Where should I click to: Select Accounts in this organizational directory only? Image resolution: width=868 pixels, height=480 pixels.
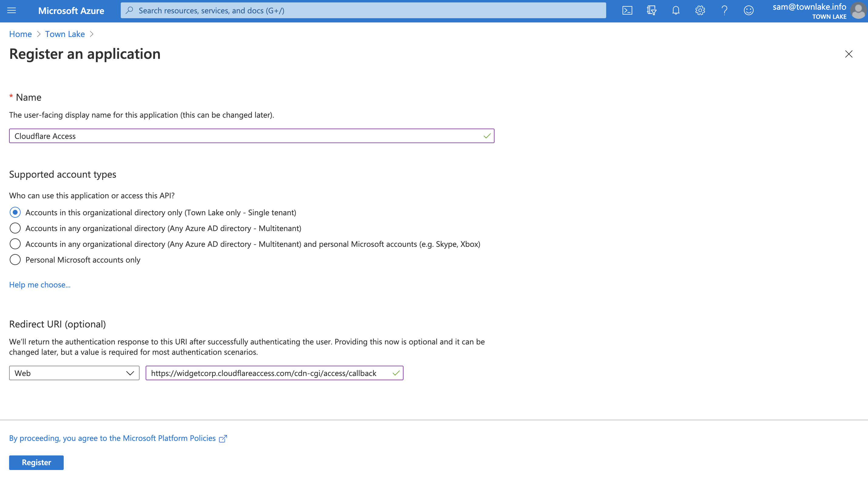pyautogui.click(x=15, y=212)
